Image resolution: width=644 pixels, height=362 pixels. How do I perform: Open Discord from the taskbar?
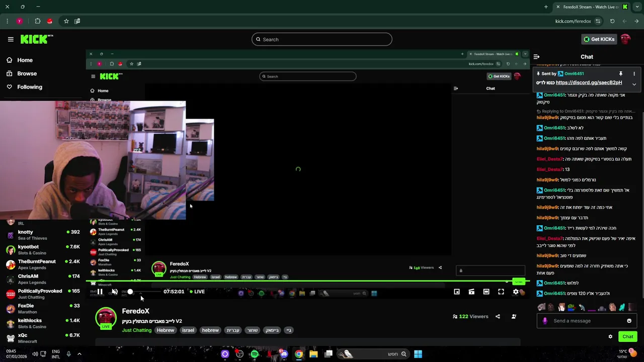[284, 354]
